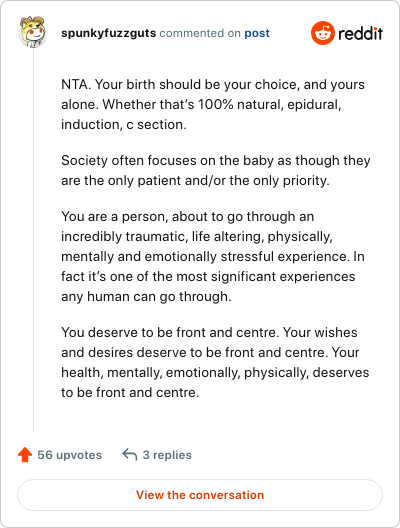Click the paragraph starting "Society often focuses"
This screenshot has height=528, width=400.
(x=216, y=170)
